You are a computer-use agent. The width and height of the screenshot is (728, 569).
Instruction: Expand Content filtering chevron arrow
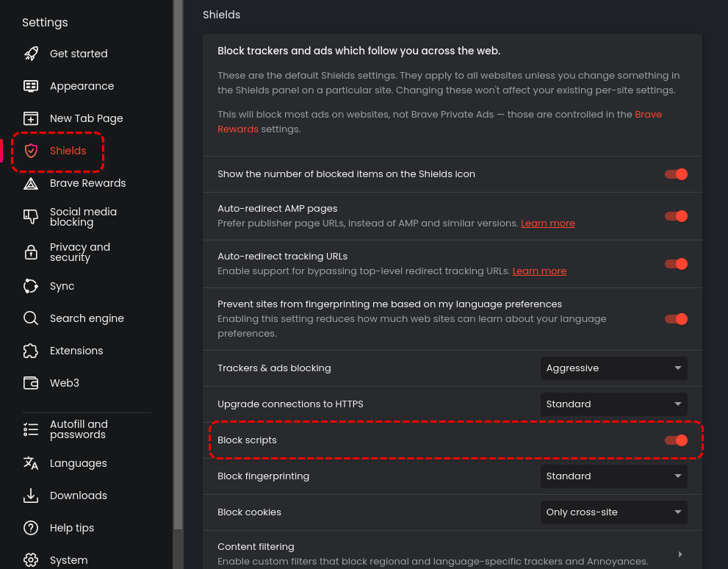[680, 554]
